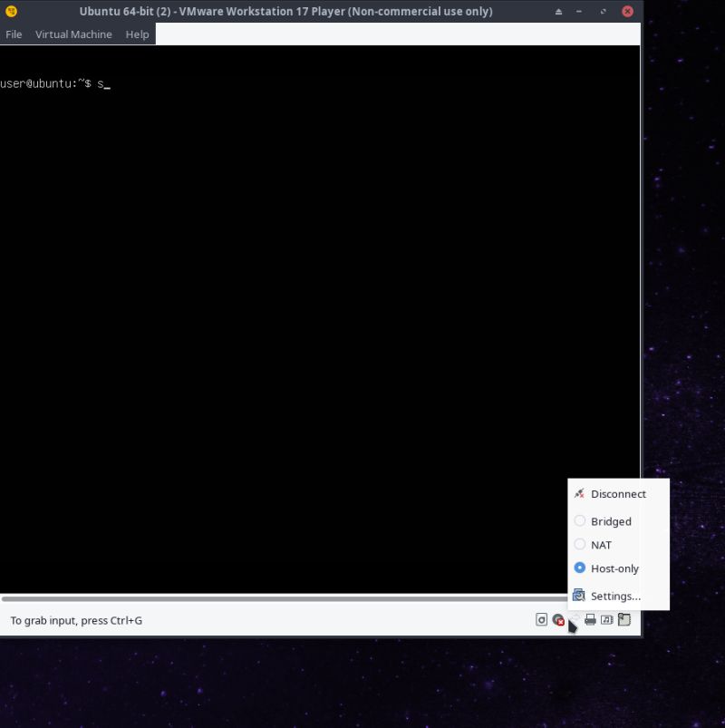Select the Host-only networking radio button
Image resolution: width=725 pixels, height=728 pixels.
(x=580, y=568)
